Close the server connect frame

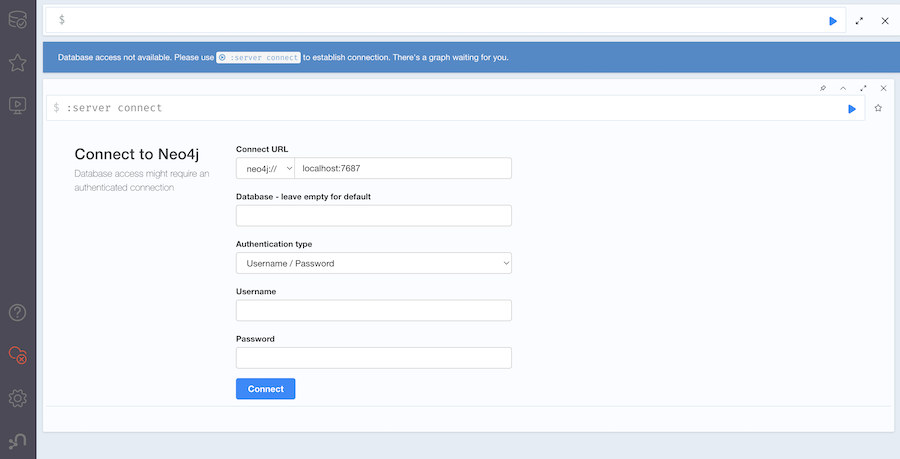pos(883,88)
